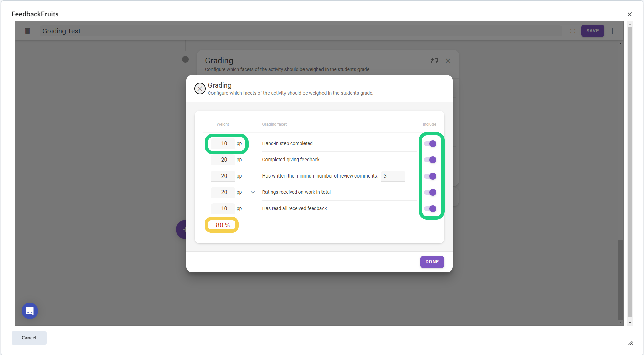Open the three-dot more options menu
The height and width of the screenshot is (355, 644).
(x=612, y=31)
